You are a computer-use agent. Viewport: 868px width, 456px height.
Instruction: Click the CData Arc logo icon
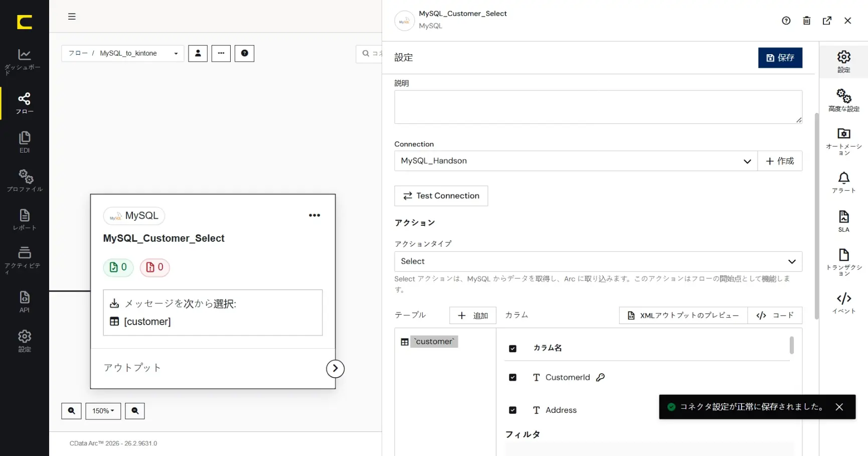click(x=24, y=22)
